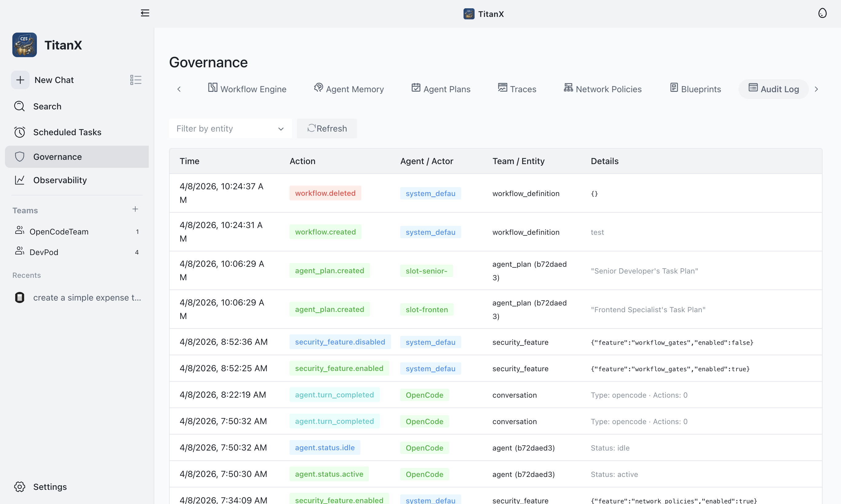Click the left chevron before Workflow Engine
The height and width of the screenshot is (504, 841).
[x=179, y=89]
